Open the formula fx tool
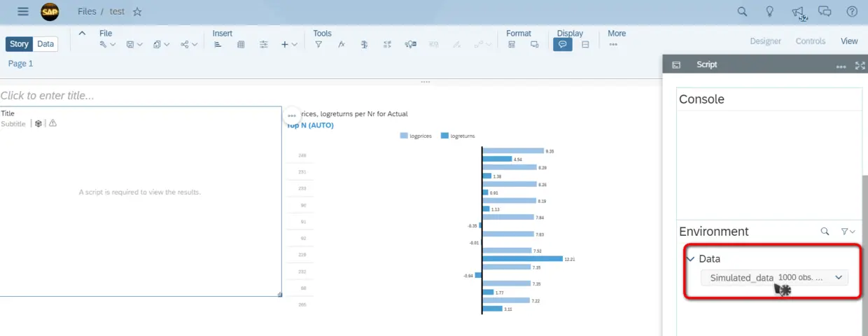The height and width of the screenshot is (336, 868). click(342, 45)
